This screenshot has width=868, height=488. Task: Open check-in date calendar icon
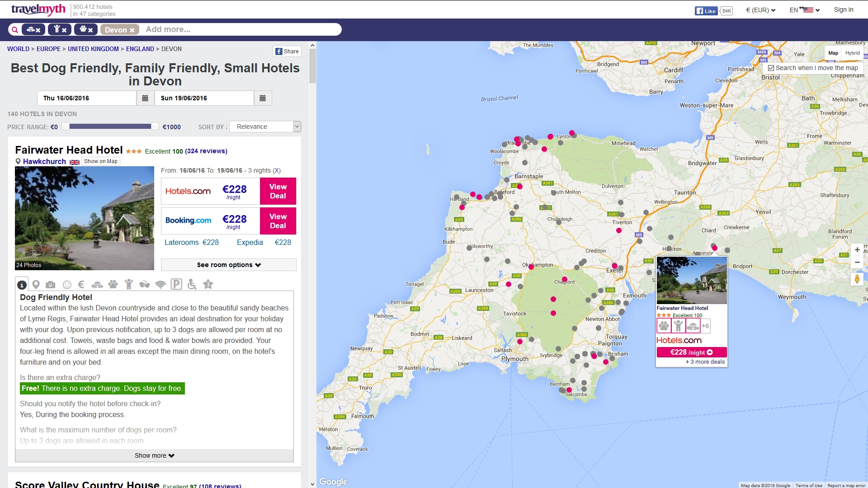145,98
